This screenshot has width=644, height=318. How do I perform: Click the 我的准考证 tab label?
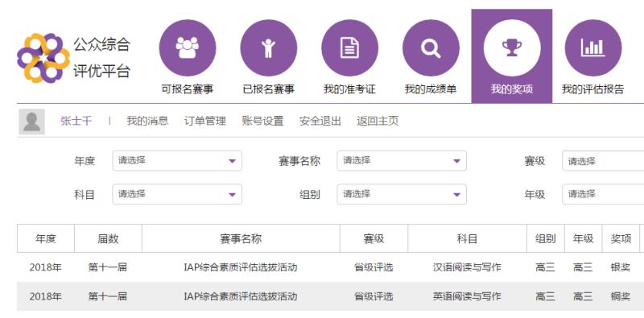(349, 89)
